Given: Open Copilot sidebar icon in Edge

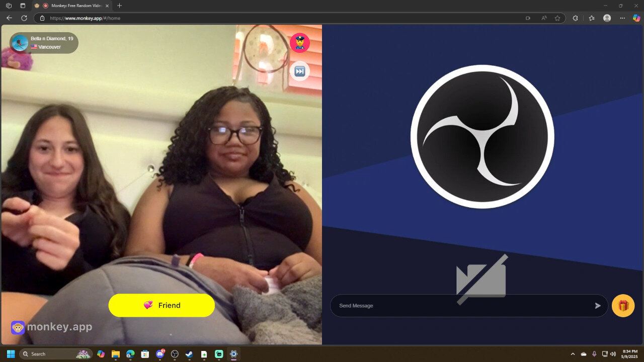Looking at the screenshot, I should point(636,18).
